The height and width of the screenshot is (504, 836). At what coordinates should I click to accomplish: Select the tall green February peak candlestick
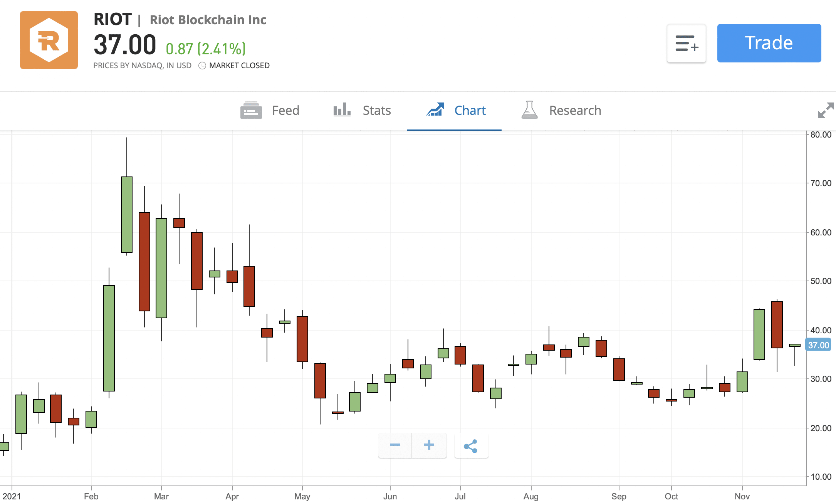coord(127,214)
